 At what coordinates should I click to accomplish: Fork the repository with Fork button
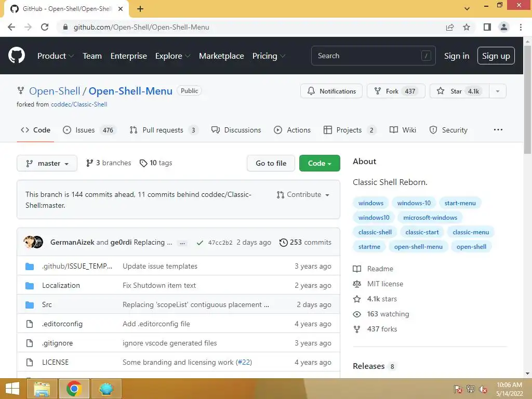coord(395,91)
